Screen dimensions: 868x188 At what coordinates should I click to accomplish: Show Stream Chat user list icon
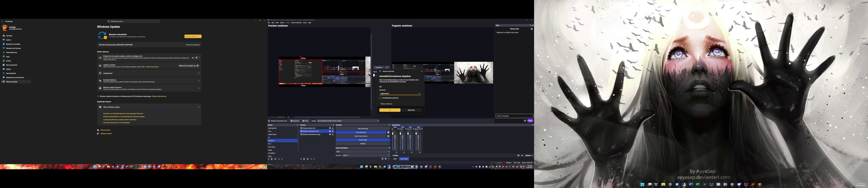click(532, 29)
